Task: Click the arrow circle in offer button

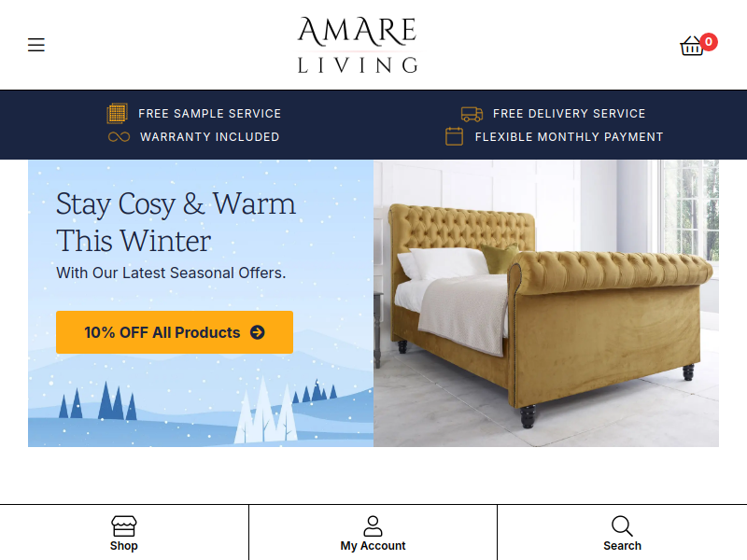Action: 258,332
